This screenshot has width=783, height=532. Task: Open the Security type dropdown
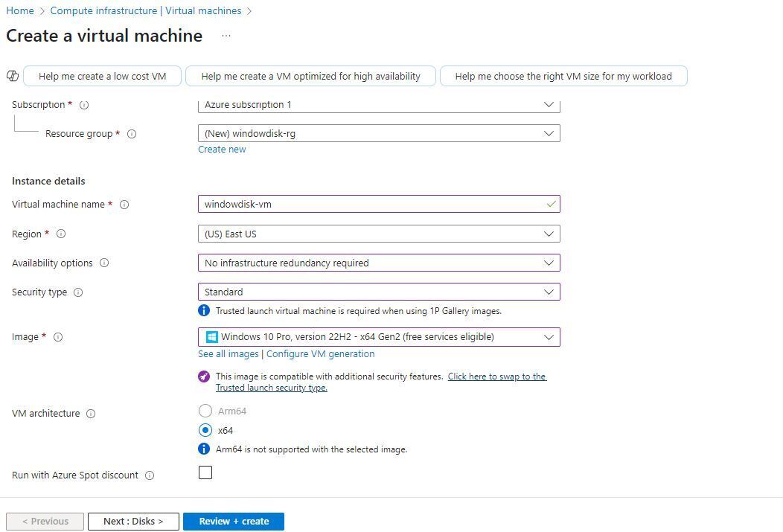[x=379, y=292]
